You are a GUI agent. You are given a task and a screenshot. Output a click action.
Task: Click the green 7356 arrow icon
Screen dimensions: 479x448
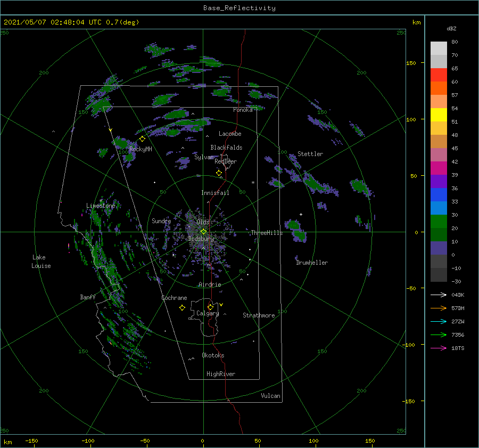439,335
